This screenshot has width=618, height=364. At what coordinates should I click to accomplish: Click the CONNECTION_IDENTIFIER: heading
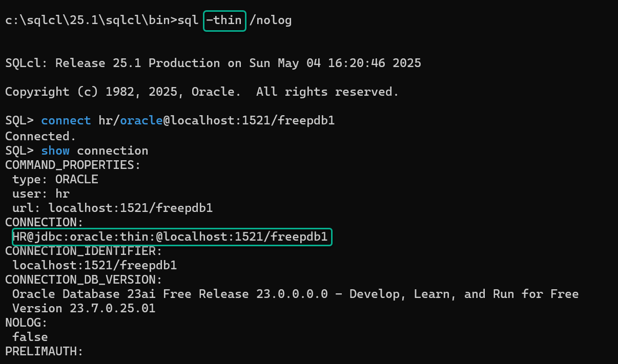[x=84, y=251]
